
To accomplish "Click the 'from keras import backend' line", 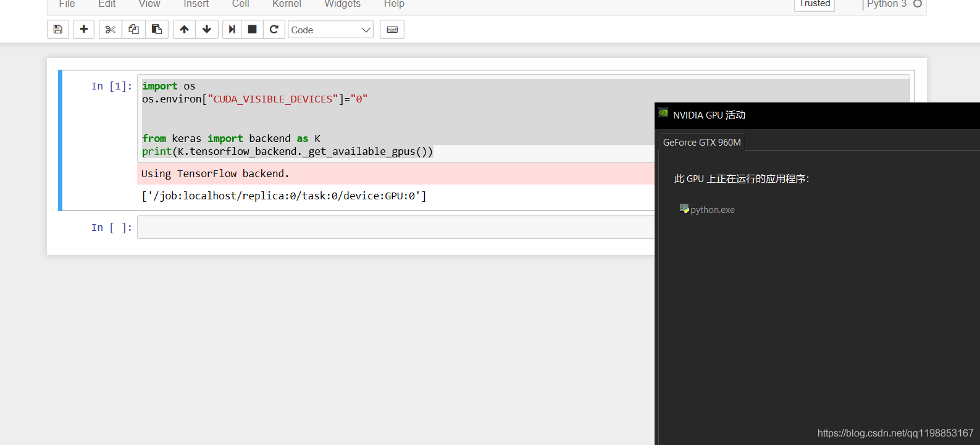I will 231,139.
